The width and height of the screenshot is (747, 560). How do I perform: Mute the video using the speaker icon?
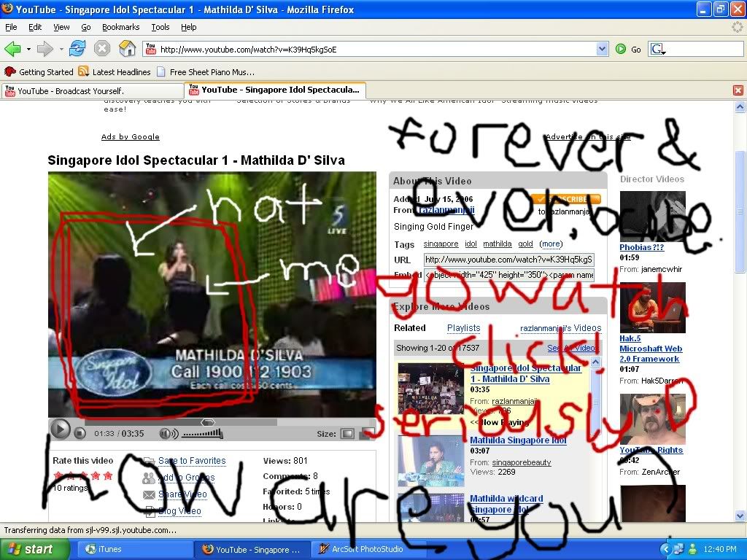[x=169, y=433]
